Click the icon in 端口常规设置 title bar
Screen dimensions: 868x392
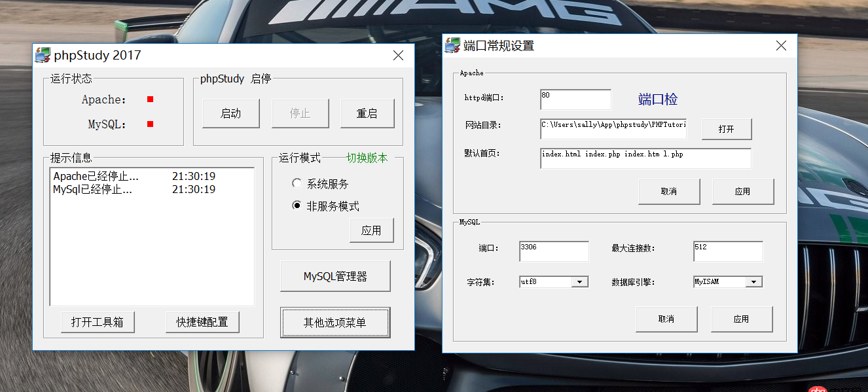click(452, 46)
